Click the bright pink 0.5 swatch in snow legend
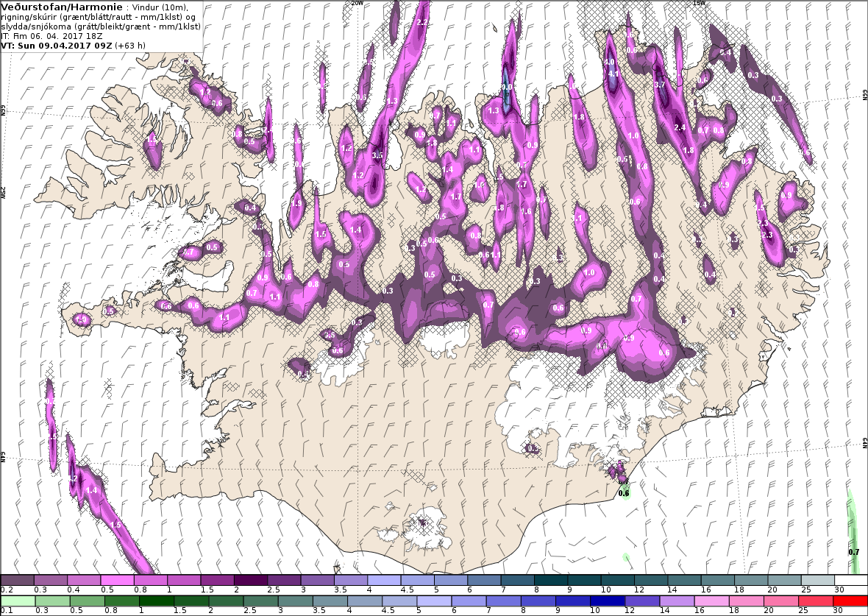The width and height of the screenshot is (868, 616). click(x=118, y=580)
